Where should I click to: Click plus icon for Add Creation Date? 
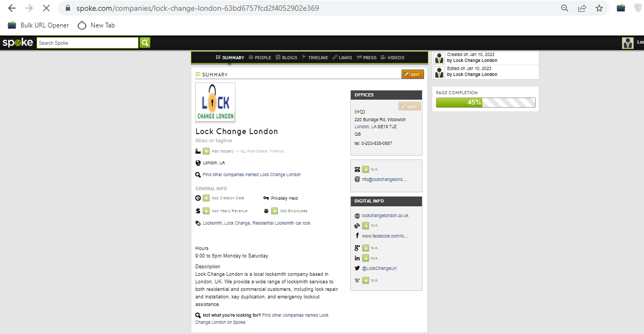click(x=206, y=198)
